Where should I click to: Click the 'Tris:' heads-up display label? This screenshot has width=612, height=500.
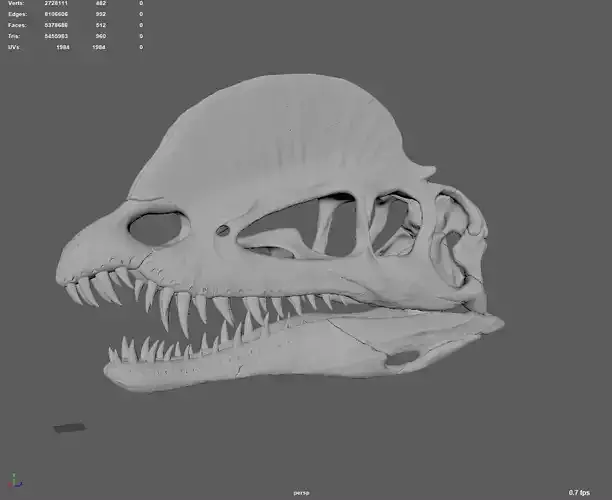click(14, 36)
